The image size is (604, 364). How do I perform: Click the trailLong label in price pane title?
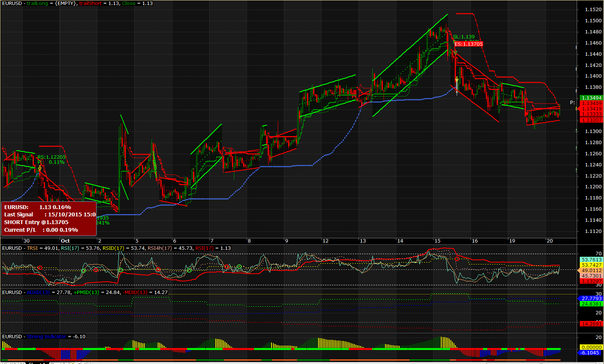(x=37, y=3)
